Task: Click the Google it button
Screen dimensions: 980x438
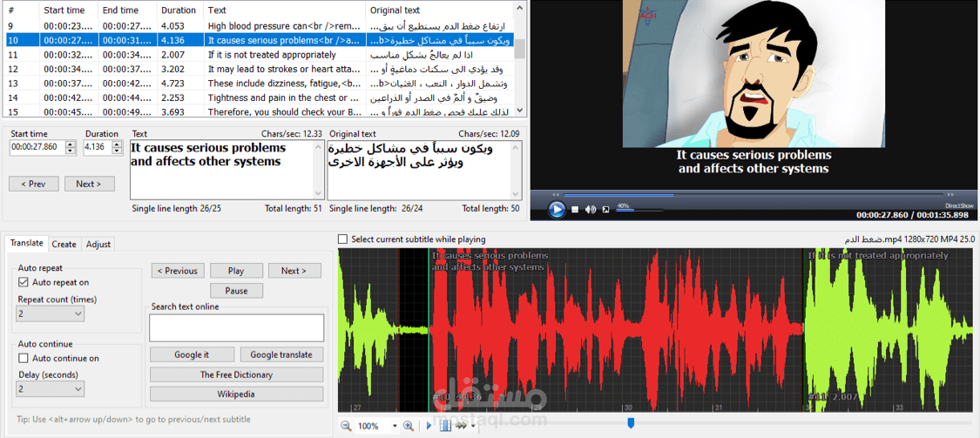Action: click(192, 354)
